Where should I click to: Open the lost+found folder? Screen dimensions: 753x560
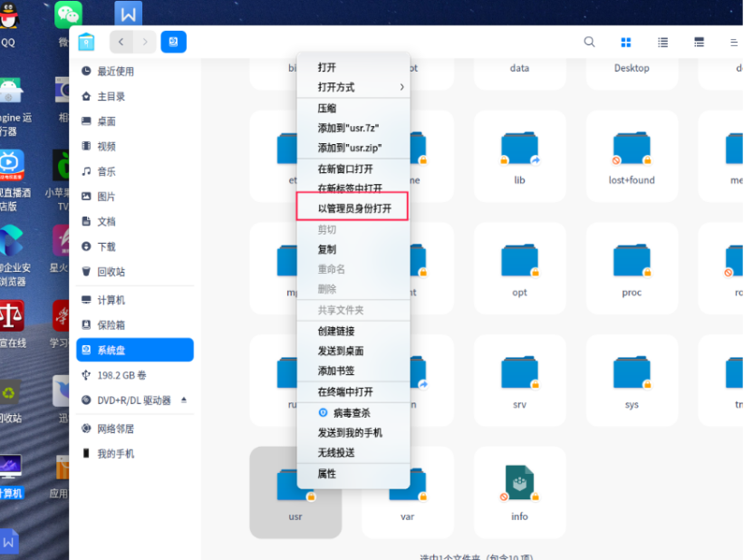(632, 150)
